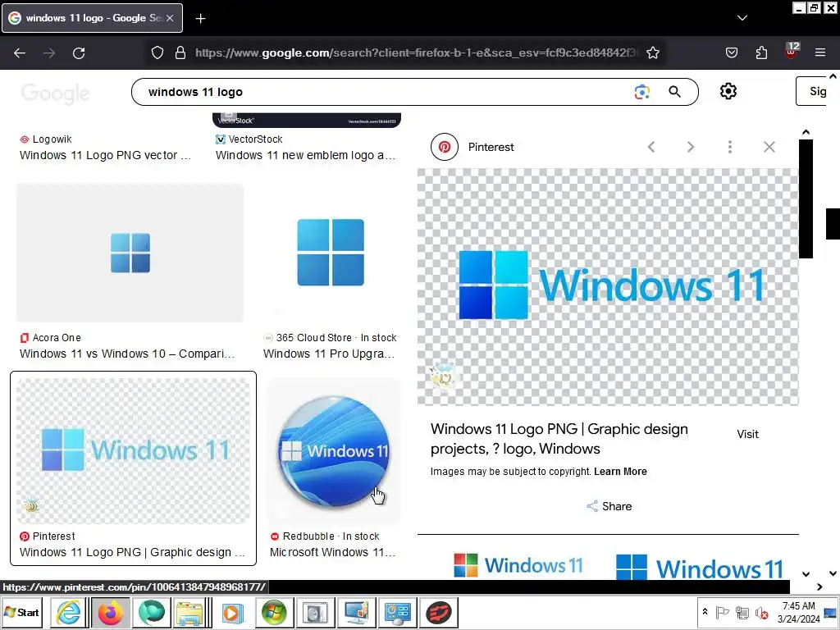The height and width of the screenshot is (630, 840).
Task: Click the Windows 11 vs Windows 10 caption
Action: pos(127,354)
